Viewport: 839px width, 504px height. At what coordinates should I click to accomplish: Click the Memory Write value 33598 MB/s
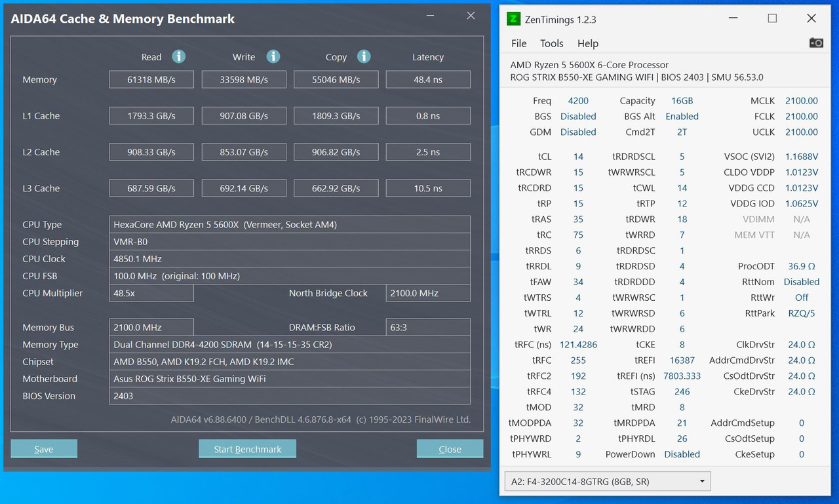244,79
